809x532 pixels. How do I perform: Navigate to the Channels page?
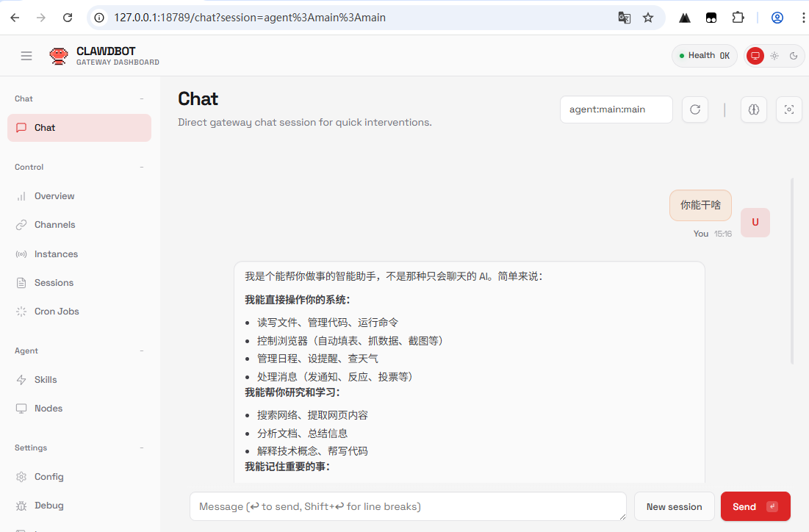point(55,225)
